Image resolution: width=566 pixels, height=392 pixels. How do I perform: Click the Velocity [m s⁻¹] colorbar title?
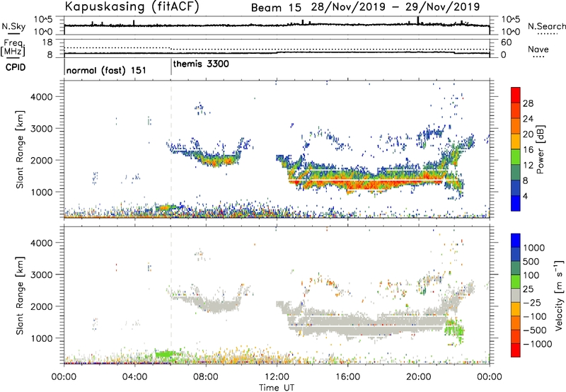point(559,295)
